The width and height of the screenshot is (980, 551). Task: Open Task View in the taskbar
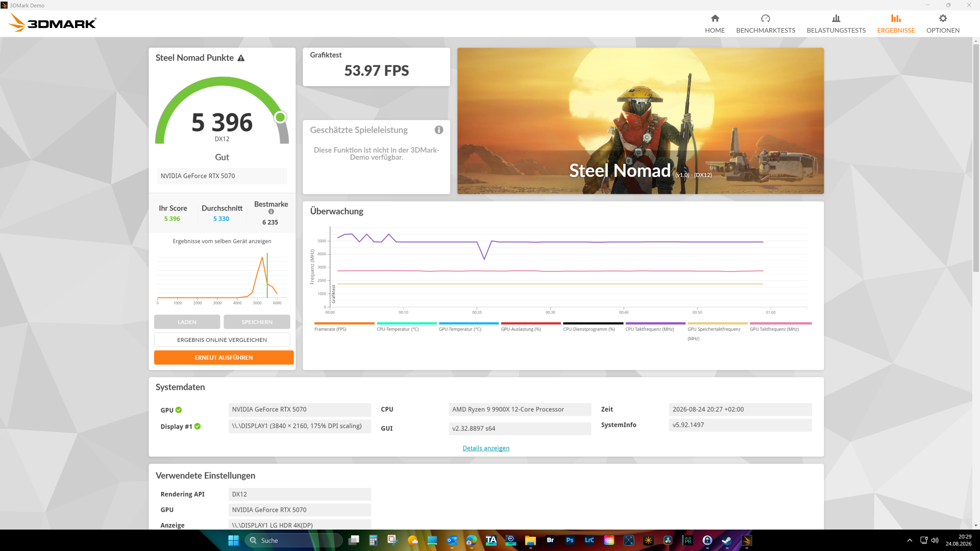coord(354,540)
